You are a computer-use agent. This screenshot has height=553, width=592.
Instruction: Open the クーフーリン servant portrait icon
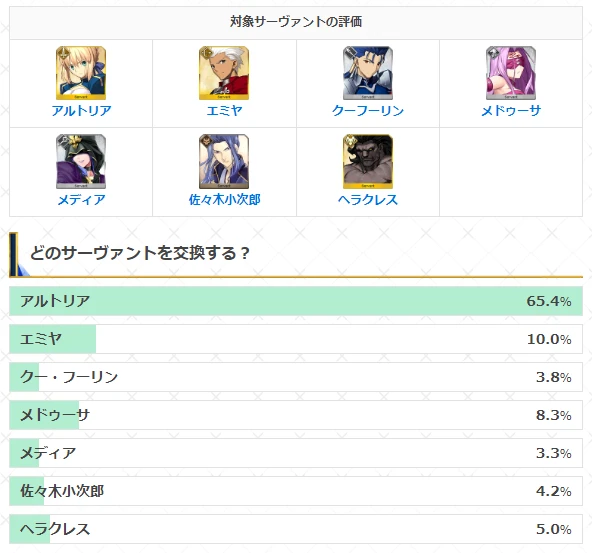[368, 73]
